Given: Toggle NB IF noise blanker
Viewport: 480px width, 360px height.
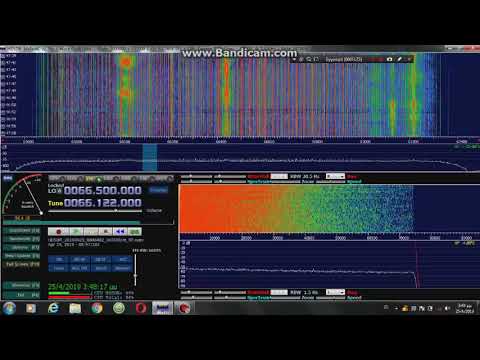Looking at the screenshot, I should (101, 259).
